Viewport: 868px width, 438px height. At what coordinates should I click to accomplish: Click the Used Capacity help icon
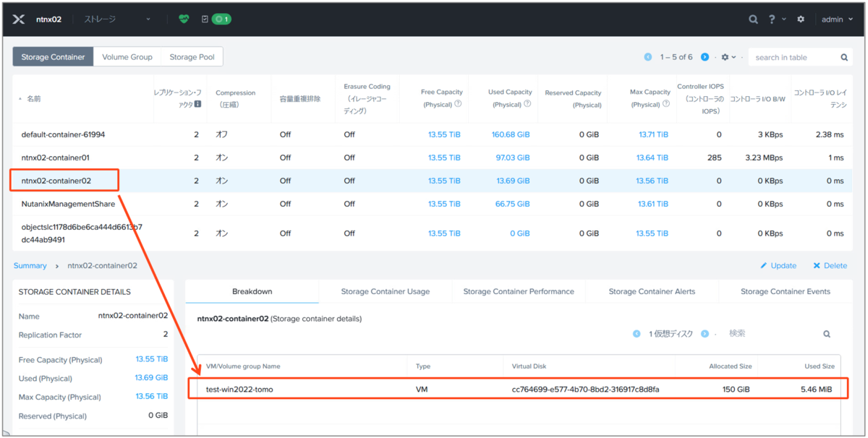(x=527, y=104)
